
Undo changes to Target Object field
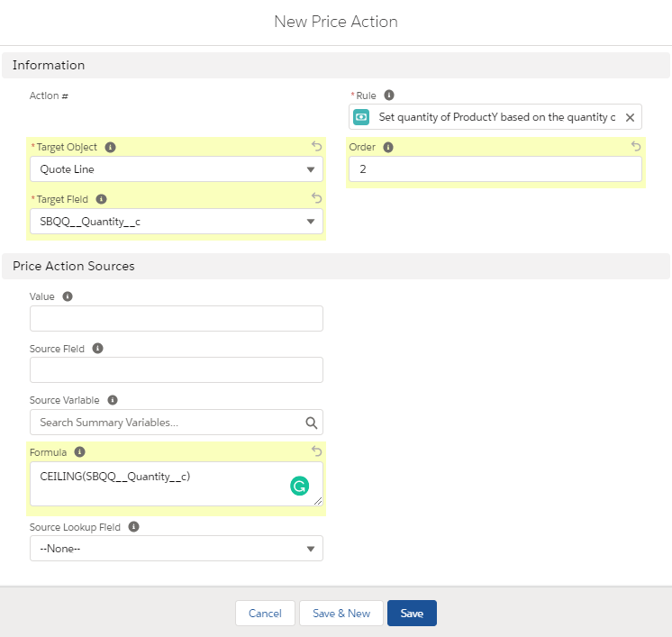[x=316, y=147]
